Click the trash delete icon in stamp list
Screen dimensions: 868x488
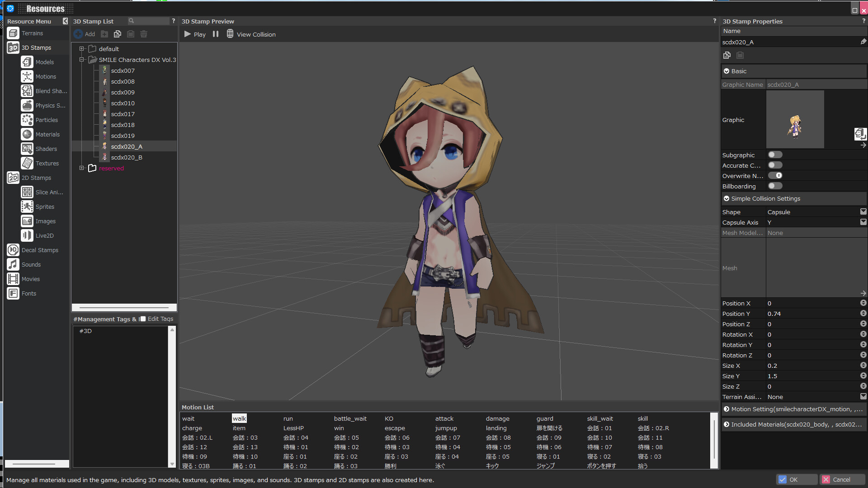(144, 34)
